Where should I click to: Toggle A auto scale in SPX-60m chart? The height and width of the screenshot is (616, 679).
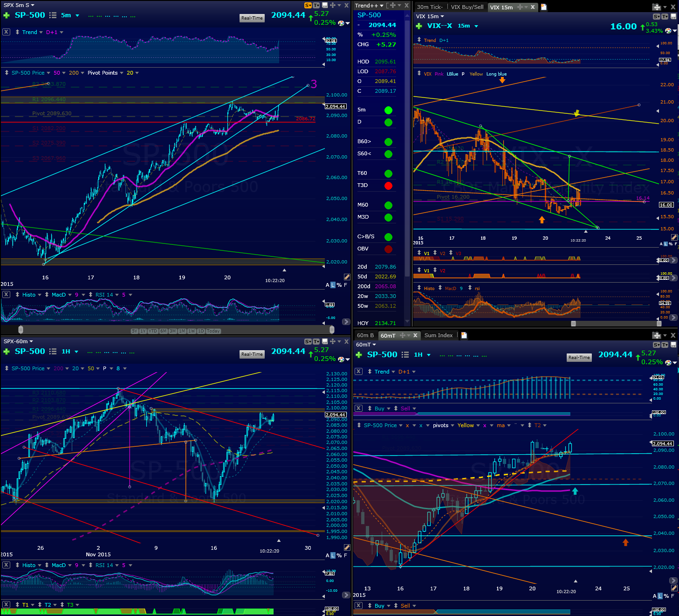pyautogui.click(x=328, y=555)
